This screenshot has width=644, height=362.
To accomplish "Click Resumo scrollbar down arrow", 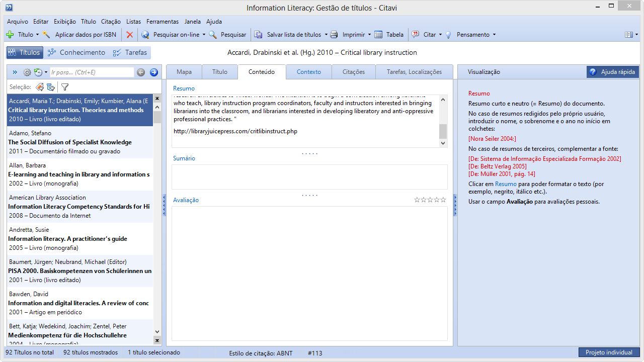I will (443, 143).
